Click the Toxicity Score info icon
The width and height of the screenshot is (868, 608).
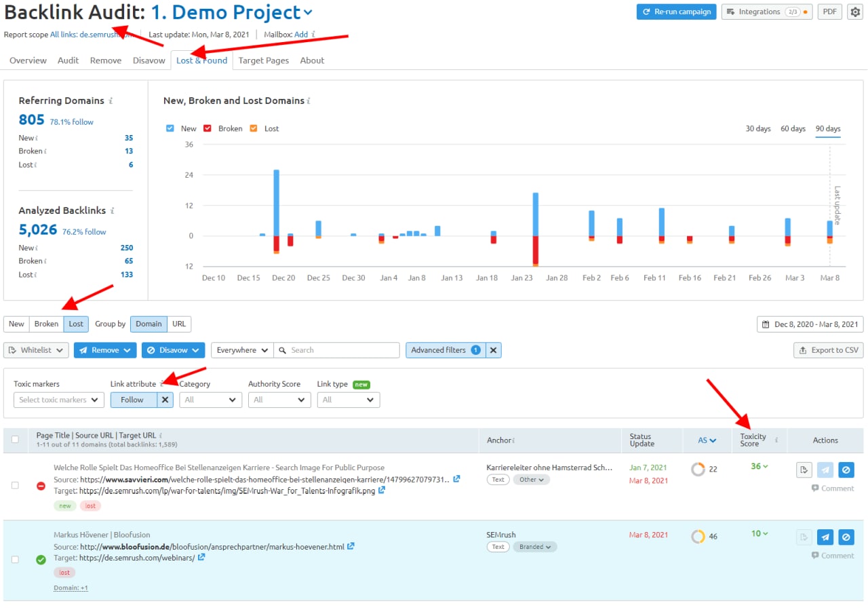pyautogui.click(x=776, y=440)
